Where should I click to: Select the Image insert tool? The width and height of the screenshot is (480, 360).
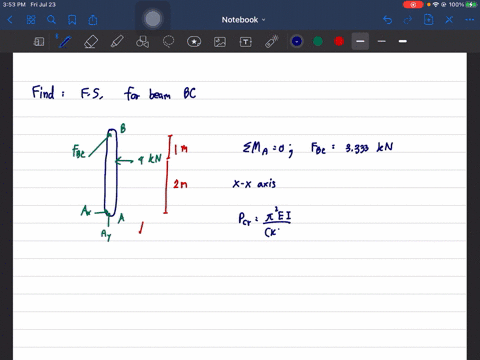pos(220,42)
